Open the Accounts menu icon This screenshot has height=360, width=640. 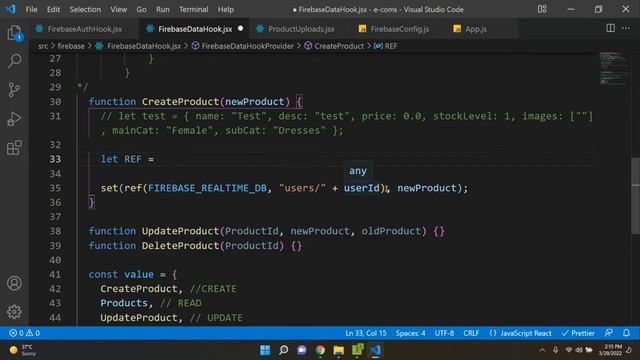pos(14,283)
